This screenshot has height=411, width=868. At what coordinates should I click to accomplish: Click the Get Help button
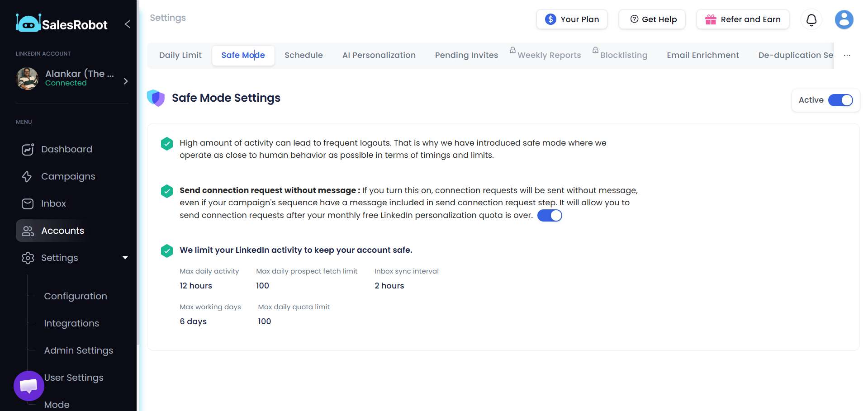click(652, 19)
